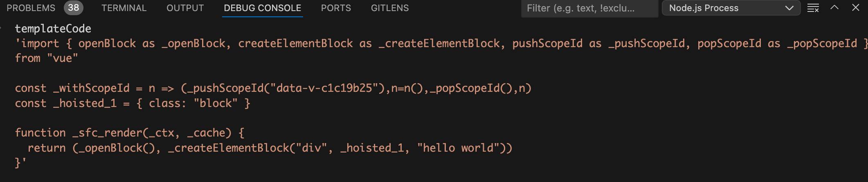Collapse the templateCode output entry arrow

2,28
